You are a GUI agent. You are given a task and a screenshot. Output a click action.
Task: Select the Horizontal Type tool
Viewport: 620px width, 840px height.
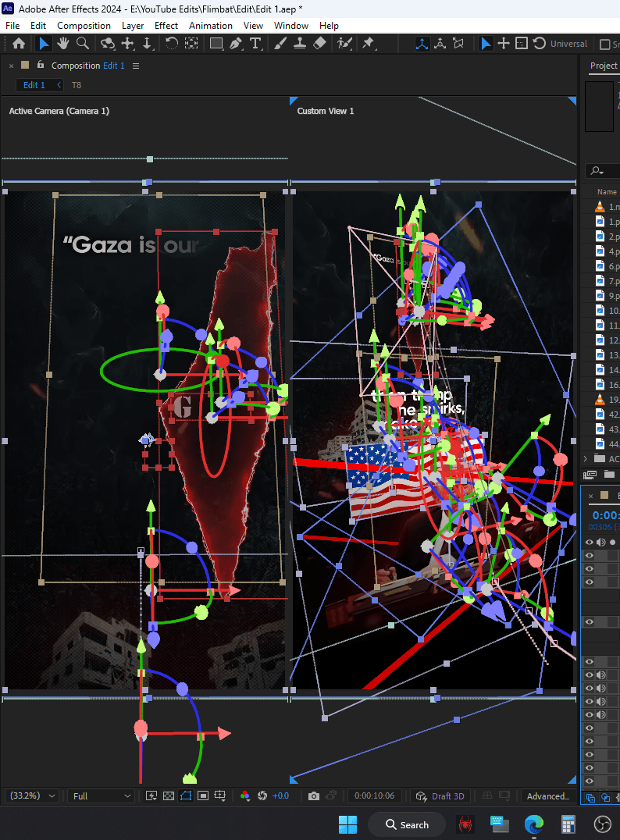(255, 44)
